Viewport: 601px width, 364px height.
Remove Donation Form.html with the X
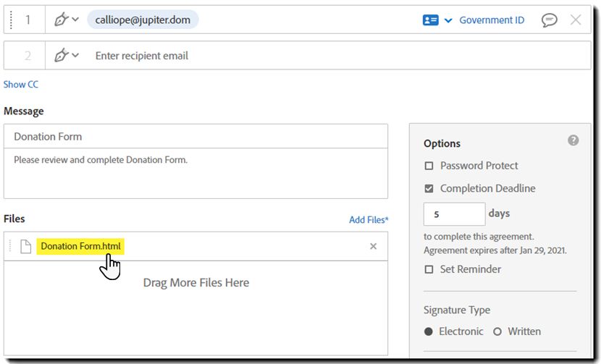373,246
